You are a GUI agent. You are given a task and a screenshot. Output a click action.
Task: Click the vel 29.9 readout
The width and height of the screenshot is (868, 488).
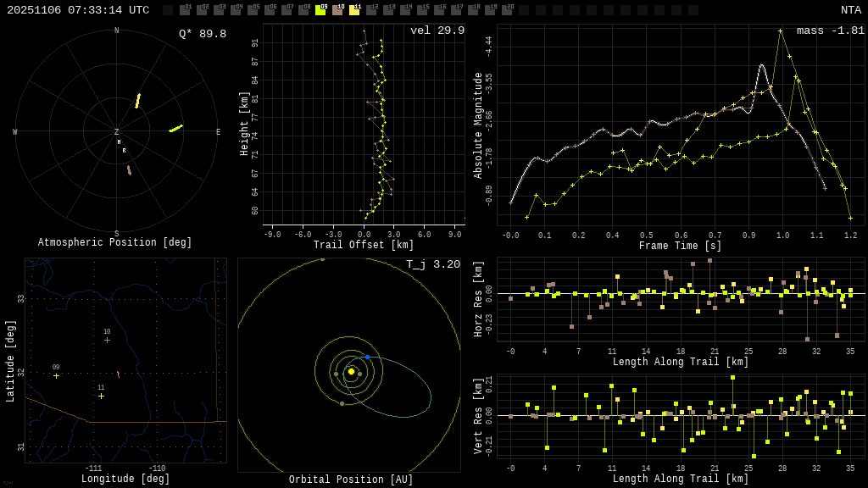point(437,30)
